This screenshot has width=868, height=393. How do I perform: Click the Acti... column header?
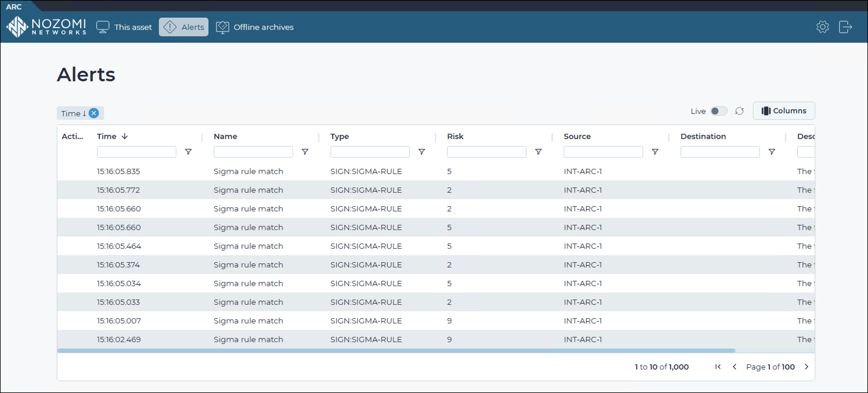click(x=72, y=137)
